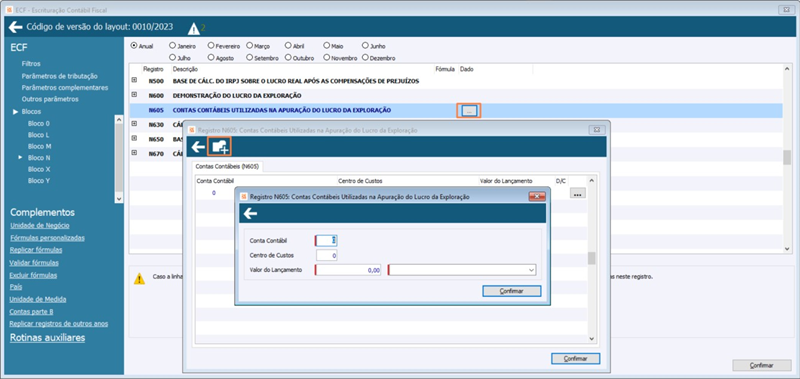800x379 pixels.
Task: Click the Centro de Custos input field
Action: pos(327,255)
